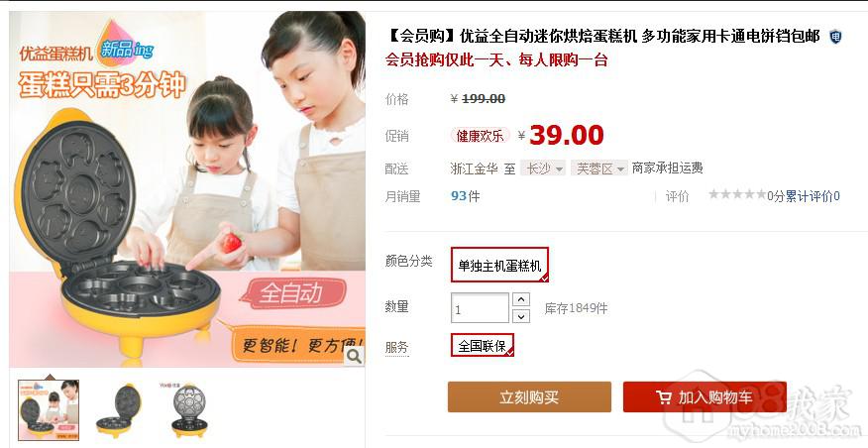The height and width of the screenshot is (448, 868).
Task: Open the 累计评价 reviews link
Action: tap(813, 195)
